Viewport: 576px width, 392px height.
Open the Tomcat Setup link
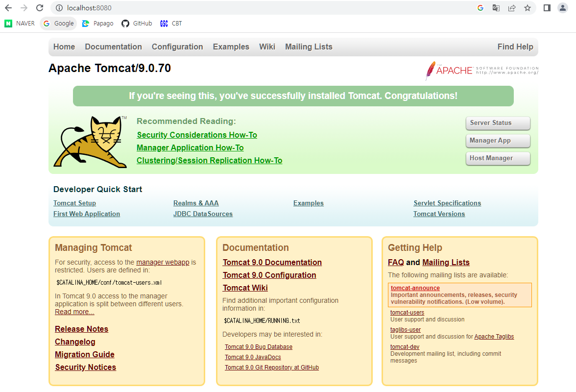tap(74, 203)
